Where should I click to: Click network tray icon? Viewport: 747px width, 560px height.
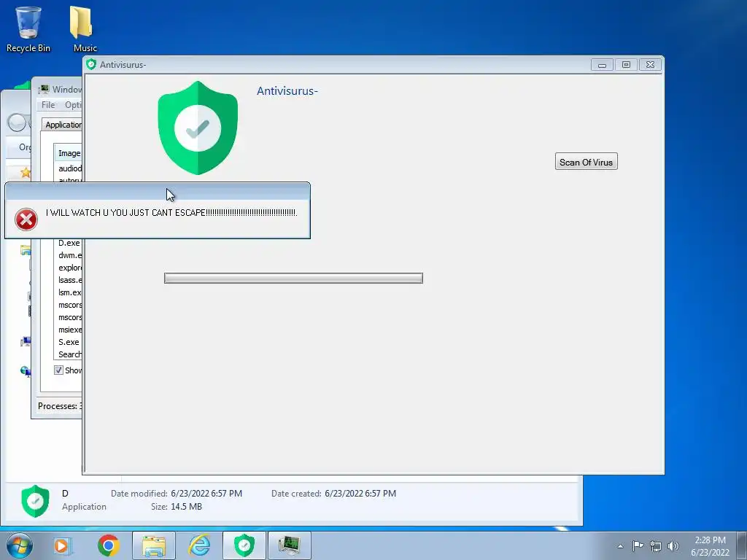656,546
